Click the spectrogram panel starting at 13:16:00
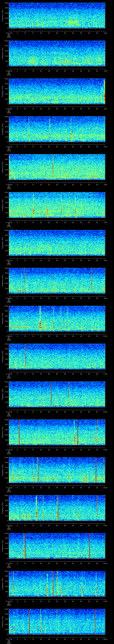The image size is (114, 644). pos(57,584)
